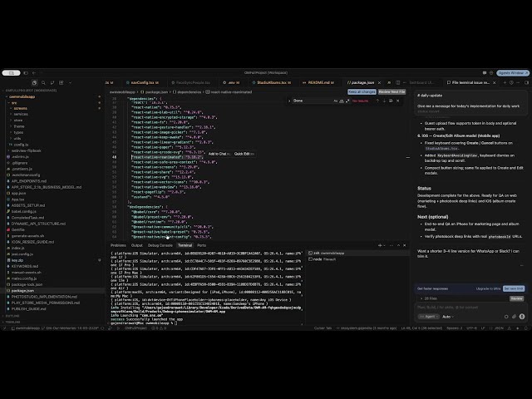The height and width of the screenshot is (399, 532).
Task: Switch to the Ports panel tab
Action: [201, 245]
